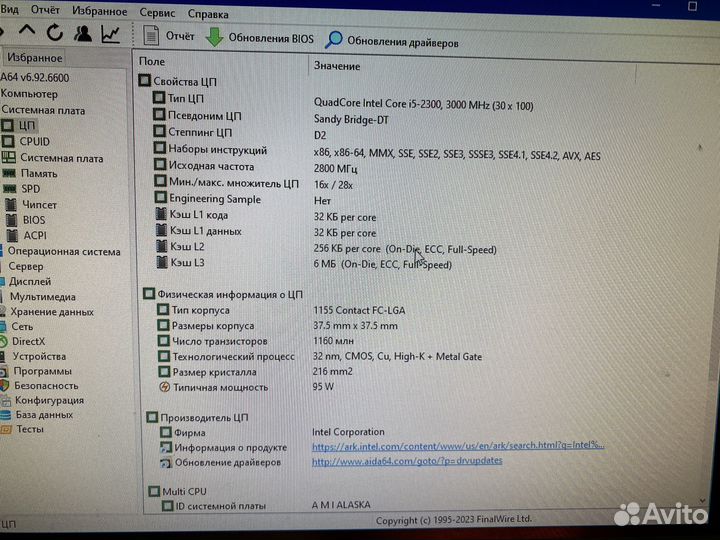Image resolution: width=720 pixels, height=540 pixels.
Task: Expand the Хранение данных tree item
Action: [x=52, y=312]
